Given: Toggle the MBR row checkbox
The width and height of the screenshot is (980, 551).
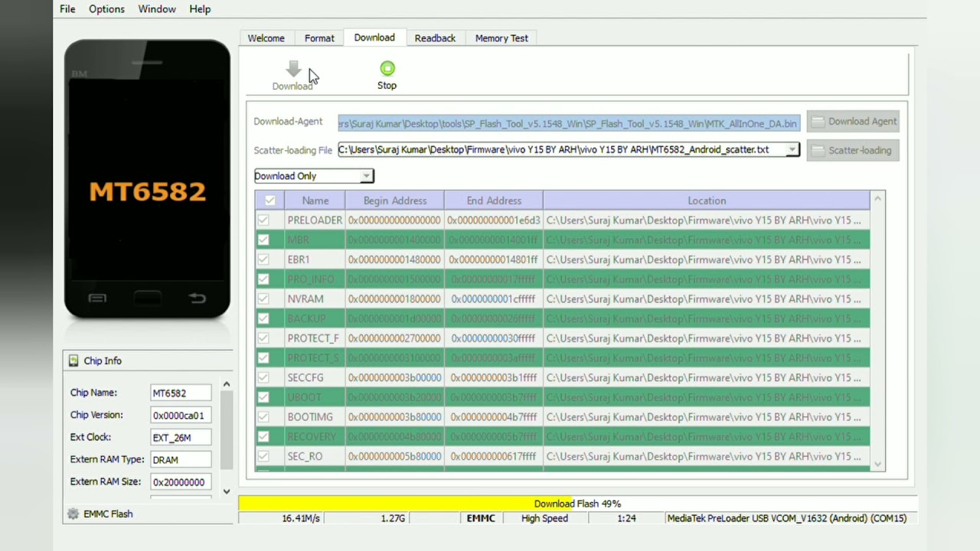Looking at the screenshot, I should (x=263, y=240).
